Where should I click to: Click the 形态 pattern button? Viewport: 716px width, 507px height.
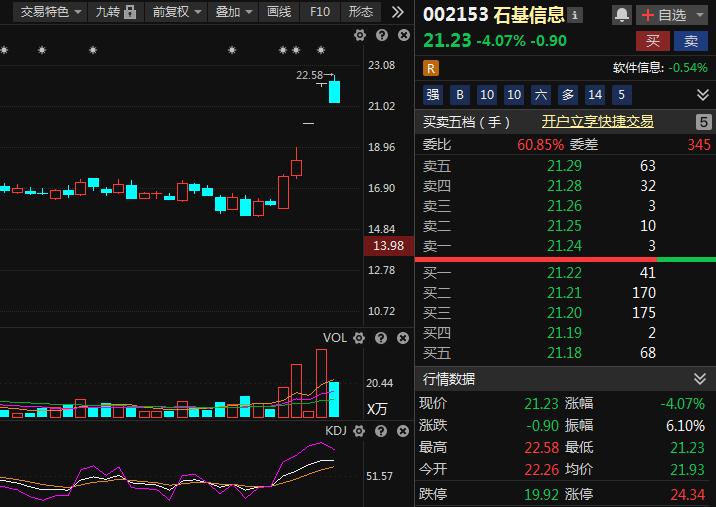(361, 12)
